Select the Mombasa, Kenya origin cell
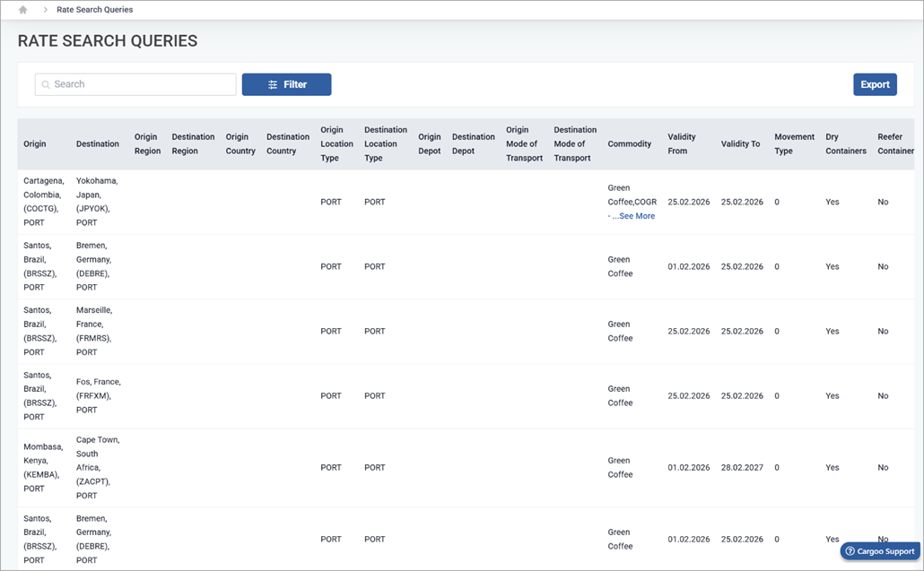This screenshot has width=924, height=571. (x=43, y=467)
